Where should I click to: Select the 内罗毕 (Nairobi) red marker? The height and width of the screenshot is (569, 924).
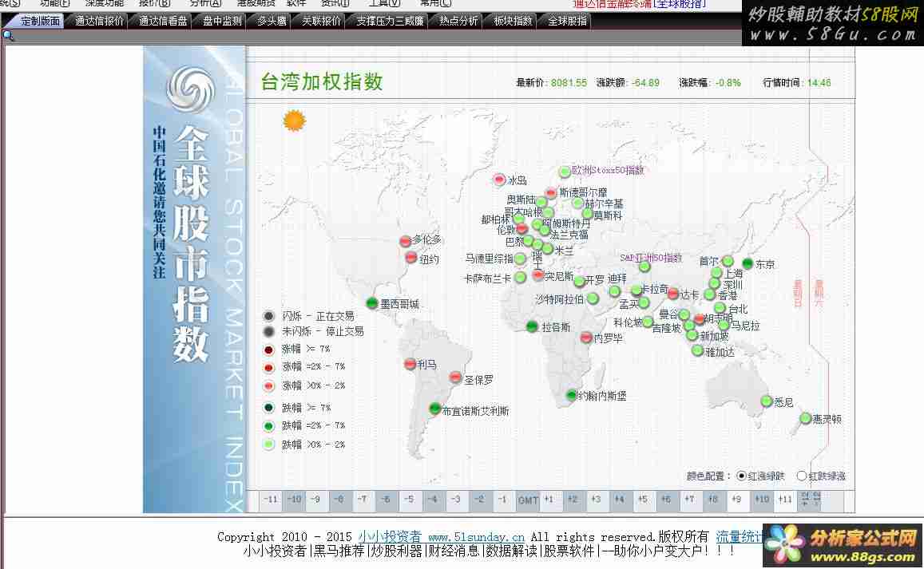[586, 338]
